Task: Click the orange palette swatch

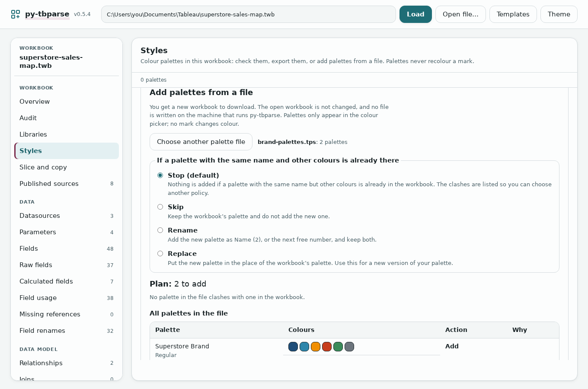Action: pyautogui.click(x=316, y=347)
